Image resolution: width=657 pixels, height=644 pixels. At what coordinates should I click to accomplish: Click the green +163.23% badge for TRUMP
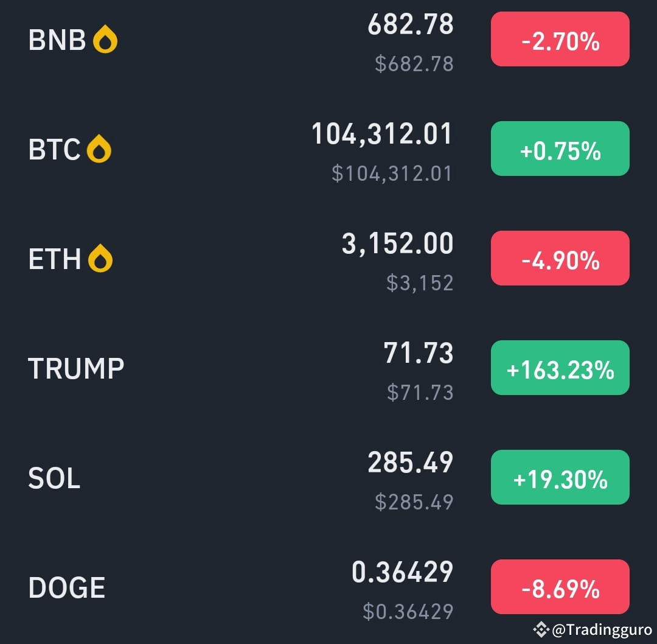[x=560, y=368]
